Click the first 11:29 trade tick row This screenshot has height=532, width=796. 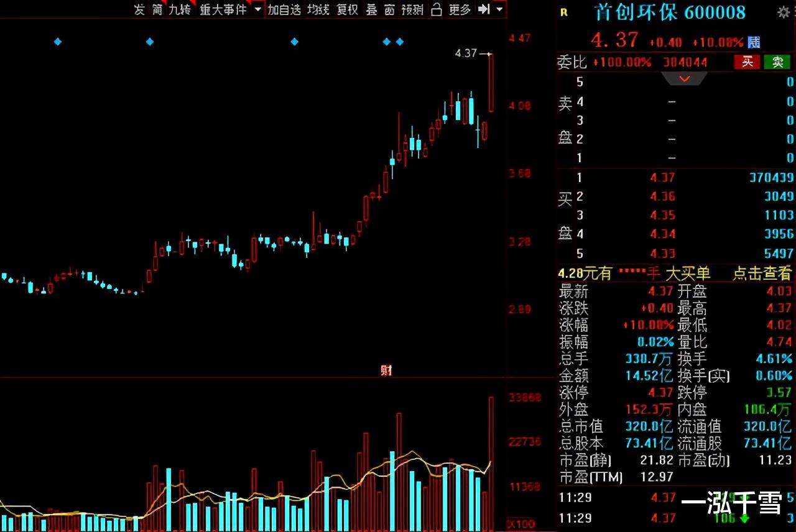(x=677, y=497)
